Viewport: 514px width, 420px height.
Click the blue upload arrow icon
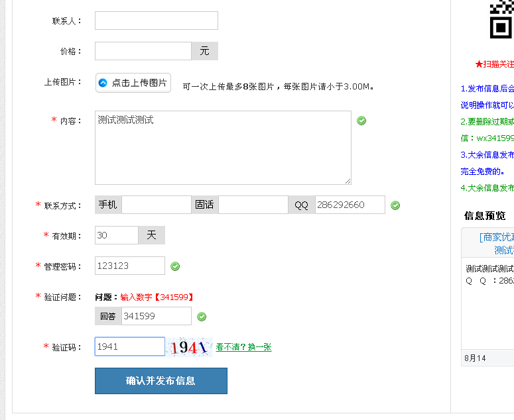click(x=103, y=83)
